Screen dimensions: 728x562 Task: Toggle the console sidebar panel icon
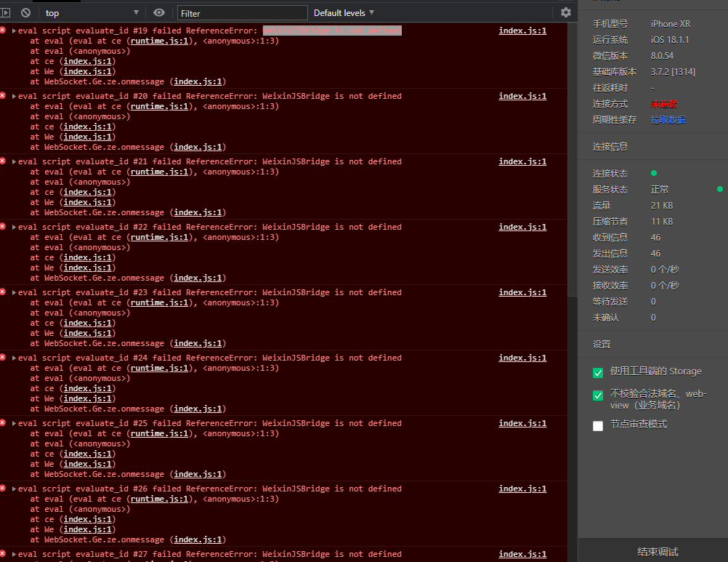coord(5,13)
